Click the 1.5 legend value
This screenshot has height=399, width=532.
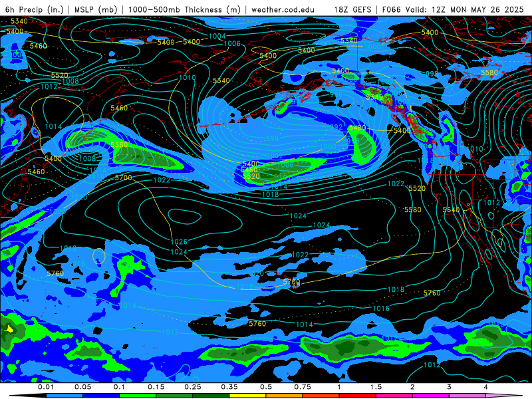[x=376, y=387]
